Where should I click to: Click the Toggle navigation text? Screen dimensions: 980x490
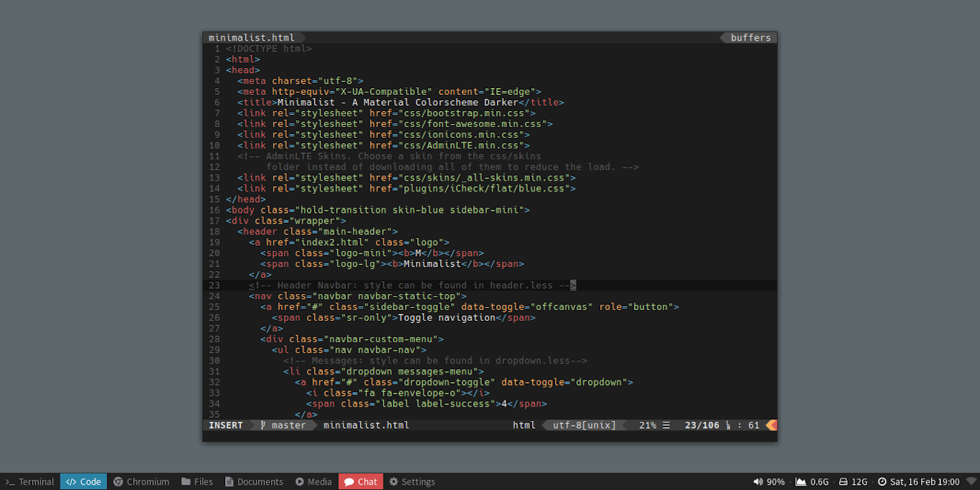[x=446, y=316]
